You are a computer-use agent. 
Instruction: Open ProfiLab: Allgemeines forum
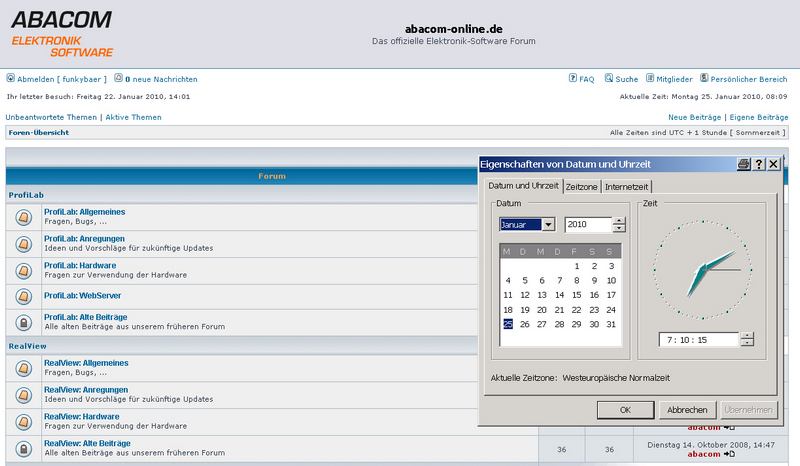[x=84, y=212]
